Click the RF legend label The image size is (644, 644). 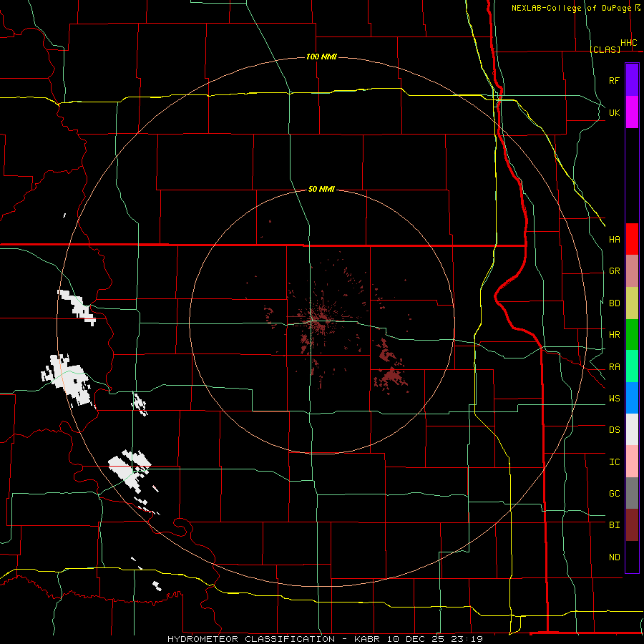coord(614,80)
